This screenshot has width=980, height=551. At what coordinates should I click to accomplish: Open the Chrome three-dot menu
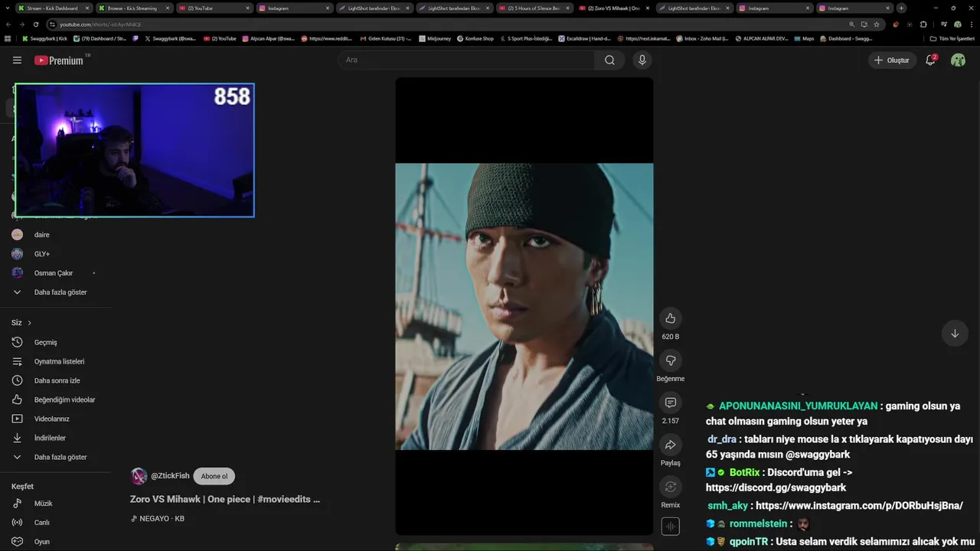pos(972,24)
